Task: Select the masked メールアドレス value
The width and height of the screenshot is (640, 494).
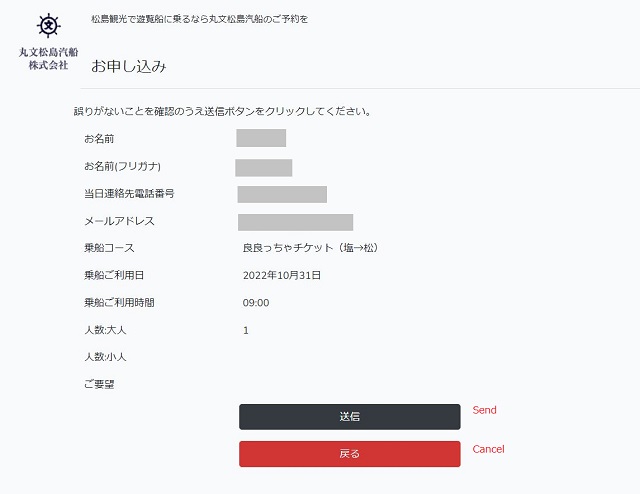Action: click(296, 223)
